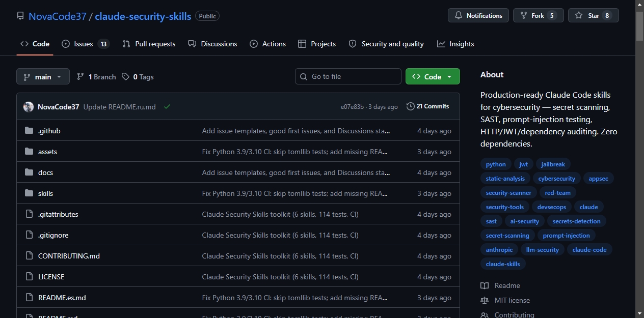This screenshot has width=644, height=318.
Task: Open the Issues tab
Action: click(85, 44)
